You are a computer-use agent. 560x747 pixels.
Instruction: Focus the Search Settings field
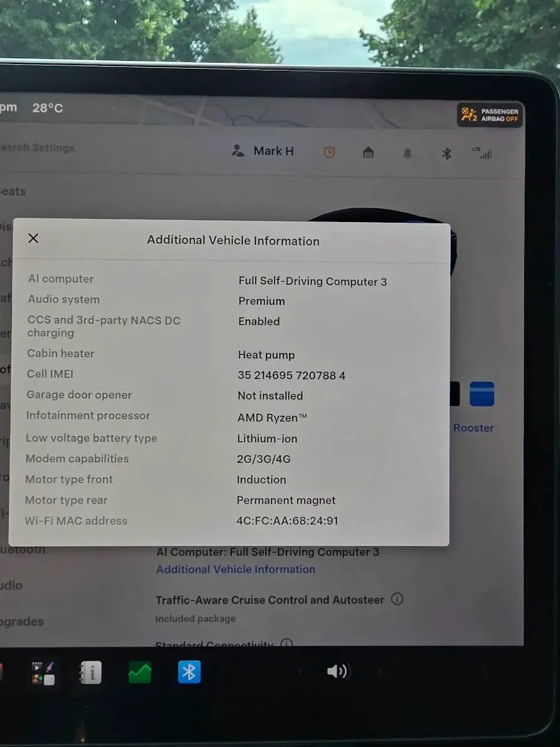pyautogui.click(x=37, y=147)
